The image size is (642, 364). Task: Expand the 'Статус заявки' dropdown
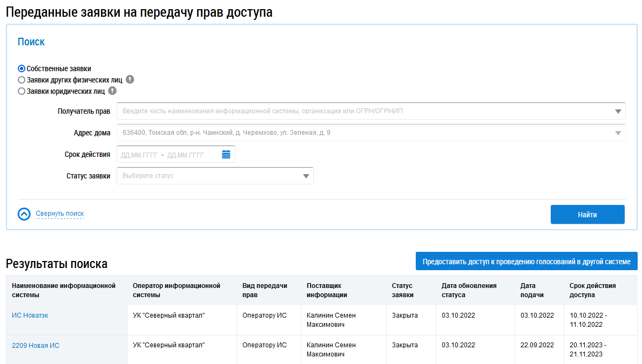306,176
